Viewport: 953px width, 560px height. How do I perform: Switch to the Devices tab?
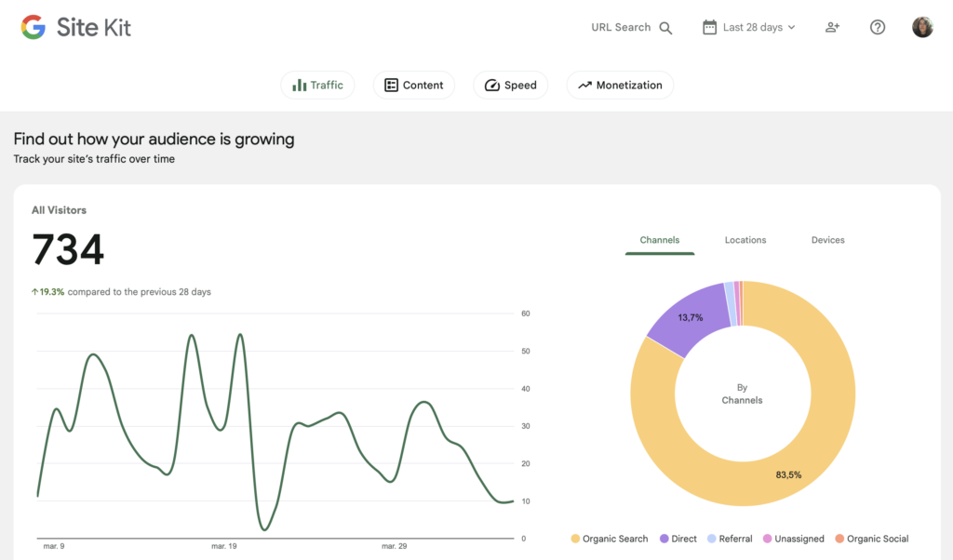827,240
